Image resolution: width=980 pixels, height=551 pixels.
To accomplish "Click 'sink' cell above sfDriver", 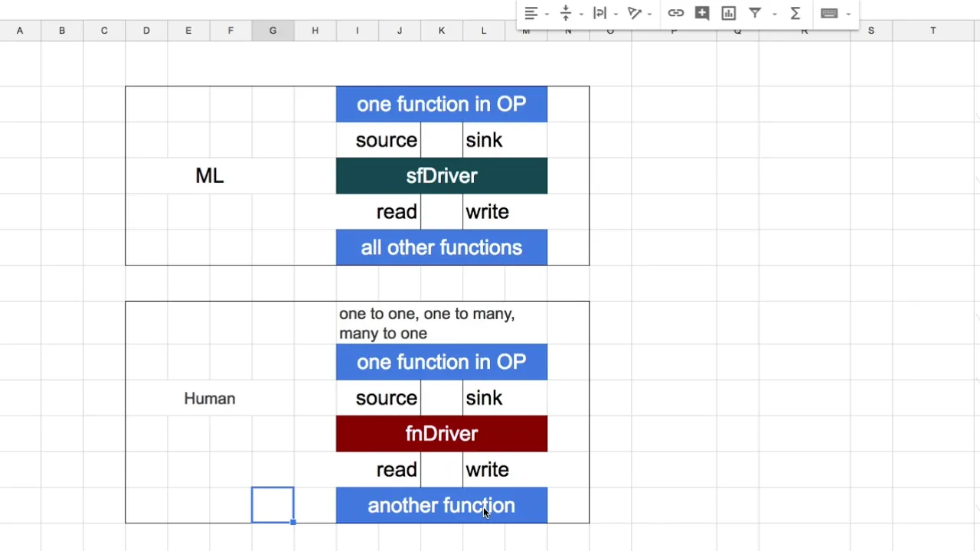I will (505, 140).
